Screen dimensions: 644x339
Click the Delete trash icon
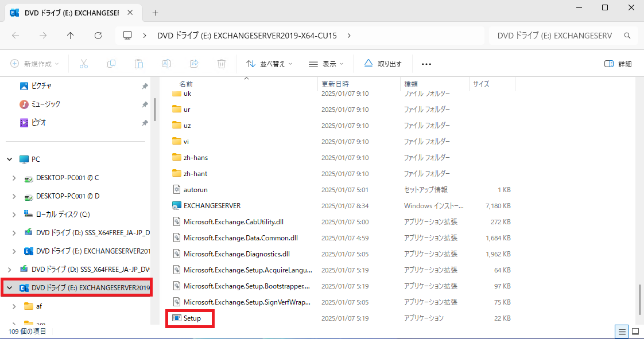(x=222, y=64)
